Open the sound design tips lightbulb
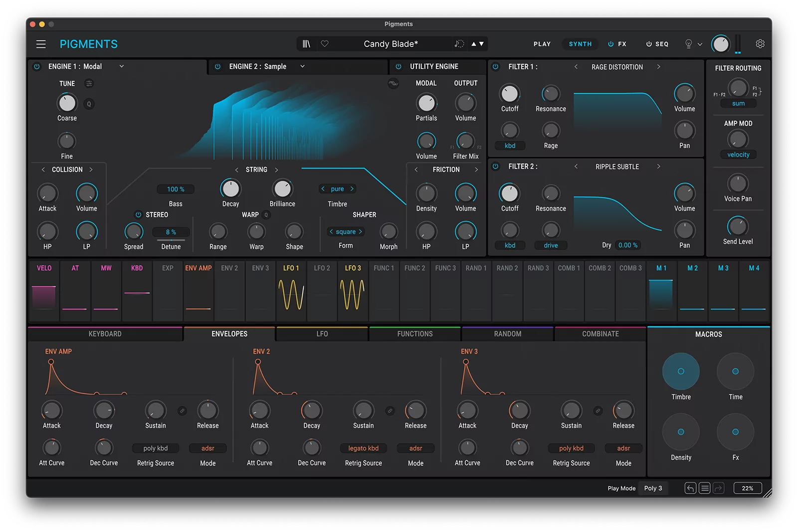The image size is (798, 532). click(689, 44)
